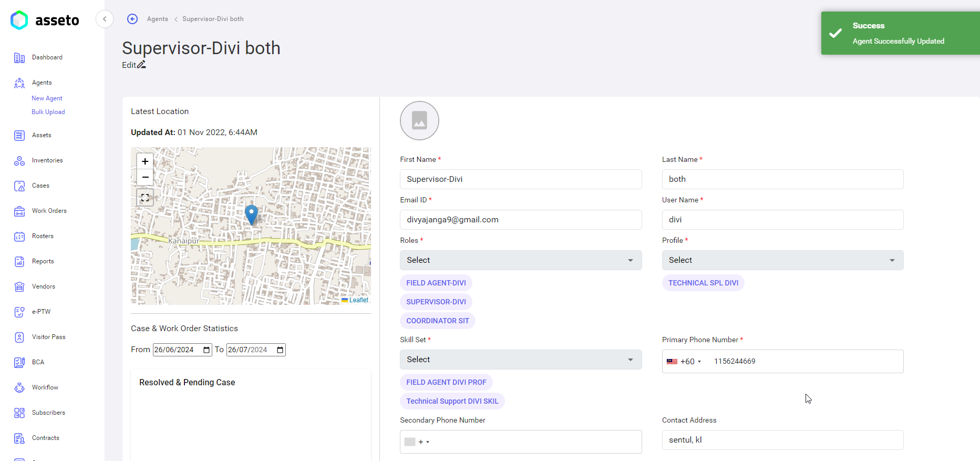Click the e-PTW sidebar icon
The image size is (980, 461).
tap(19, 312)
